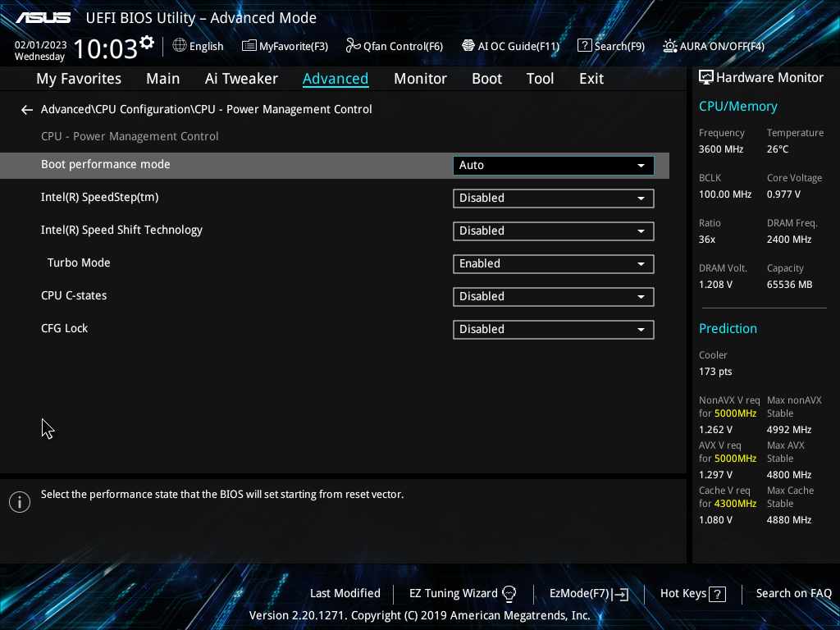840x630 pixels.
Task: Click the 65536 MB capacity value
Action: click(789, 285)
